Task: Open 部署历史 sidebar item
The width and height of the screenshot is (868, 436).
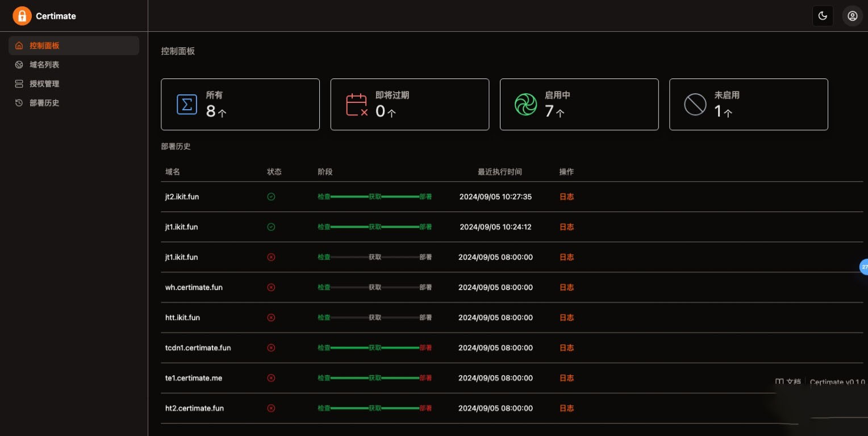Action: (44, 103)
